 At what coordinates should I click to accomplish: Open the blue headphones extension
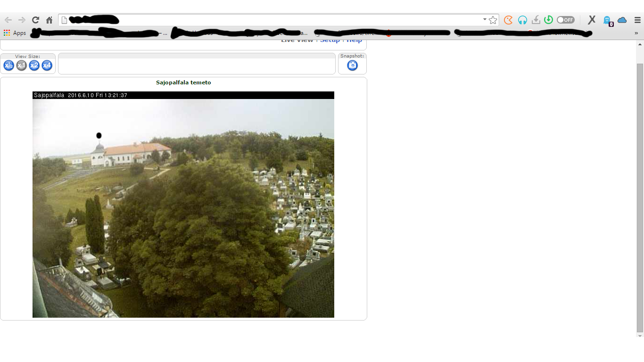pos(522,20)
